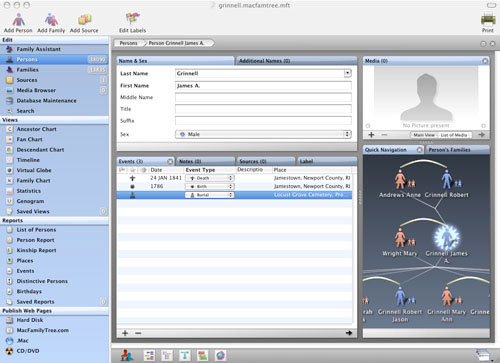Open the Virtual Globe view
500x363 pixels.
pos(34,170)
